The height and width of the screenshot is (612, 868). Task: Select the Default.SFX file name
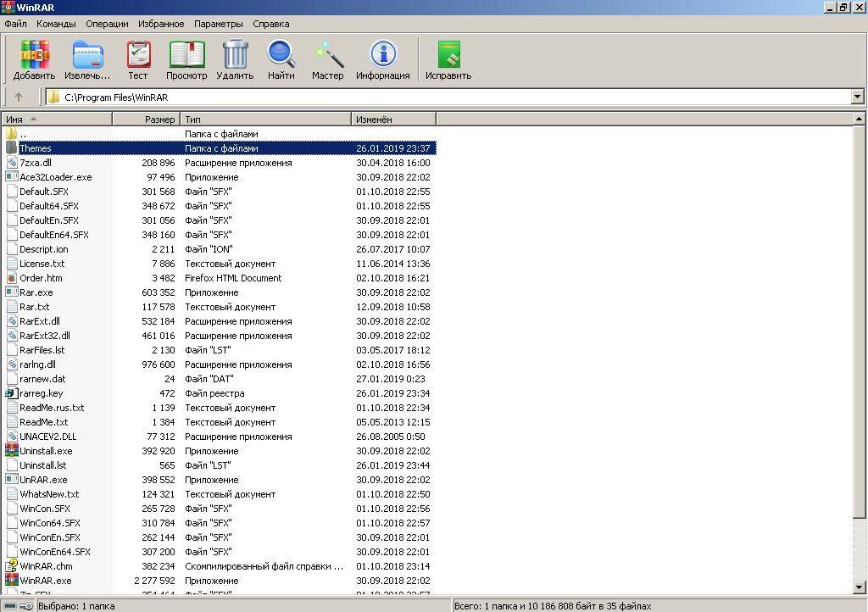(x=44, y=192)
